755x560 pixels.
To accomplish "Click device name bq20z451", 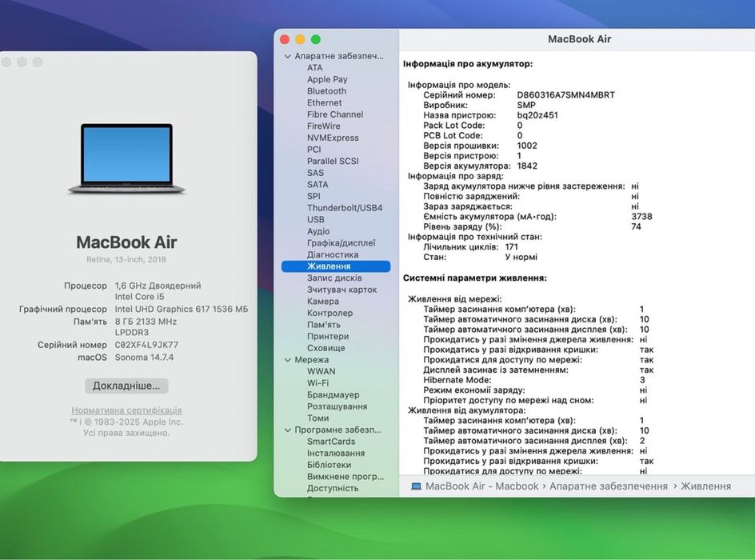I will 537,115.
